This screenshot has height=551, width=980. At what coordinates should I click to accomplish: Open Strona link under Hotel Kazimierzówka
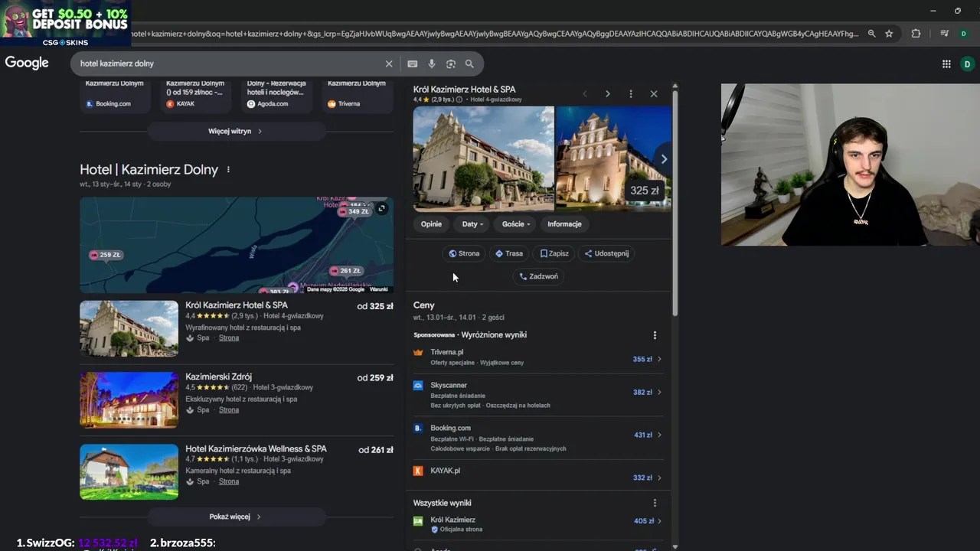[x=229, y=482]
